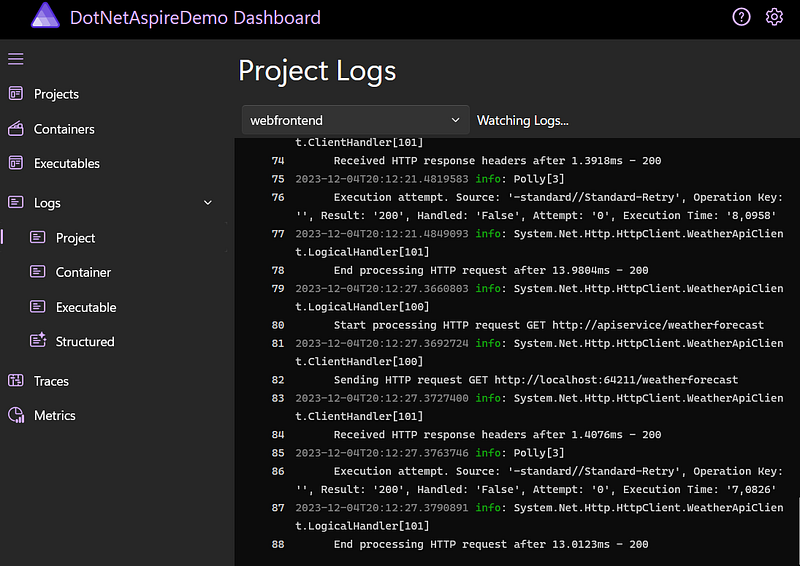The height and width of the screenshot is (566, 800).
Task: Click the http://apiservice/weatherforecast URL
Action: click(658, 325)
